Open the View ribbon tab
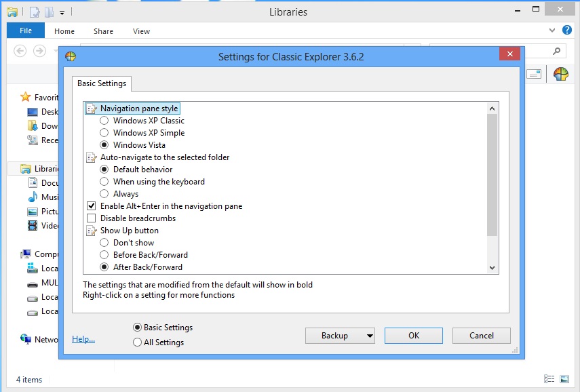This screenshot has height=392, width=580. click(141, 31)
